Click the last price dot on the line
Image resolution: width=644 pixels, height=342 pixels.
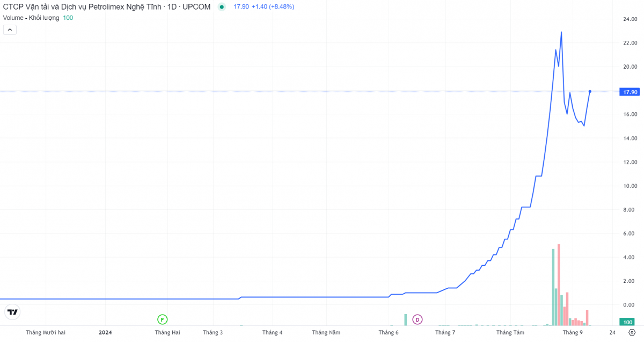(x=590, y=92)
